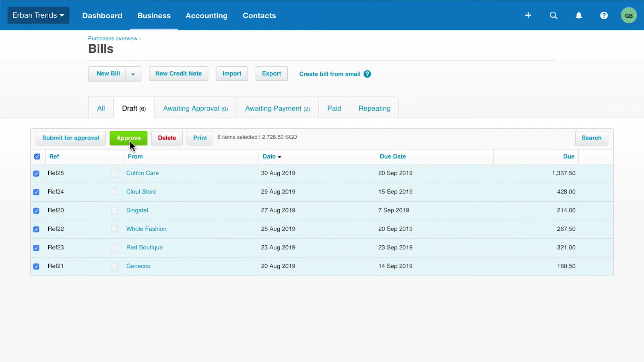644x362 pixels.
Task: Switch to the All tab
Action: (101, 108)
